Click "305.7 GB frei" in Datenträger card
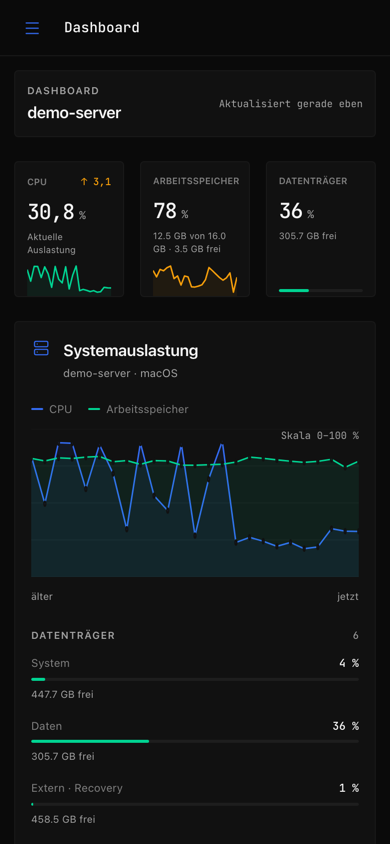This screenshot has height=844, width=390. tap(308, 236)
